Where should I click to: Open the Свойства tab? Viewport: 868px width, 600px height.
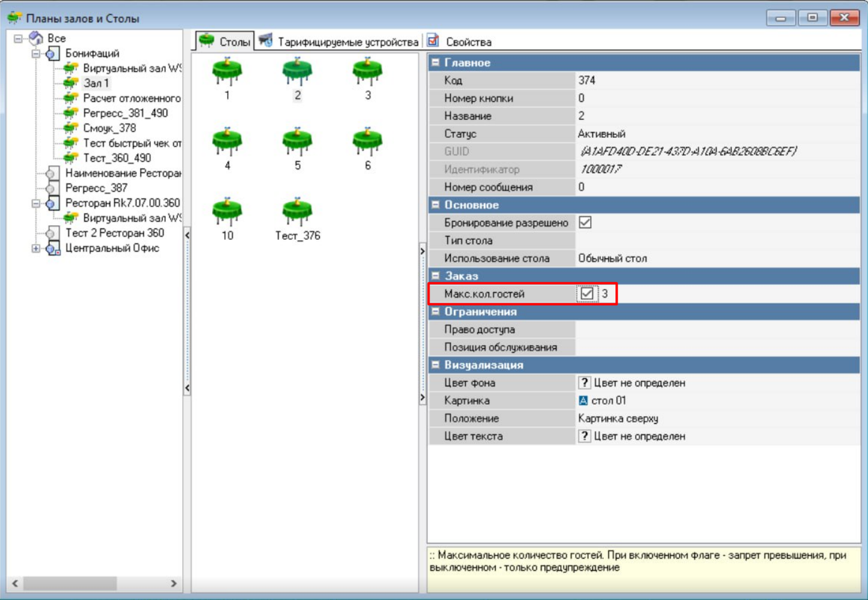click(x=459, y=42)
